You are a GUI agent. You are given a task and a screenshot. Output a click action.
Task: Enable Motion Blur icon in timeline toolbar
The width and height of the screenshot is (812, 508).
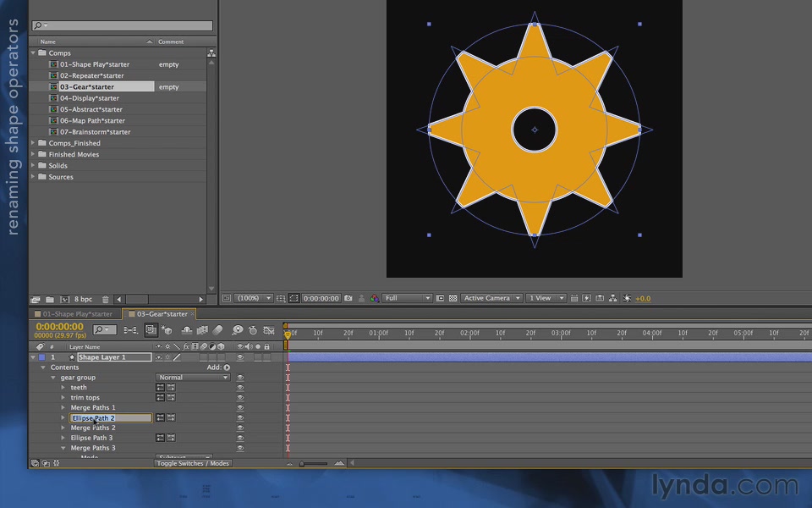(x=217, y=329)
